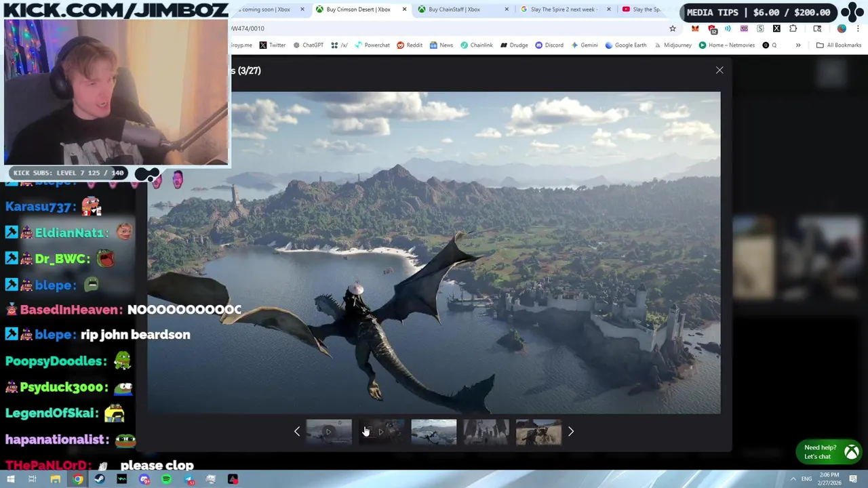Select the currently highlighted dragon screenshot thumbnail
Image resolution: width=868 pixels, height=488 pixels.
point(433,432)
